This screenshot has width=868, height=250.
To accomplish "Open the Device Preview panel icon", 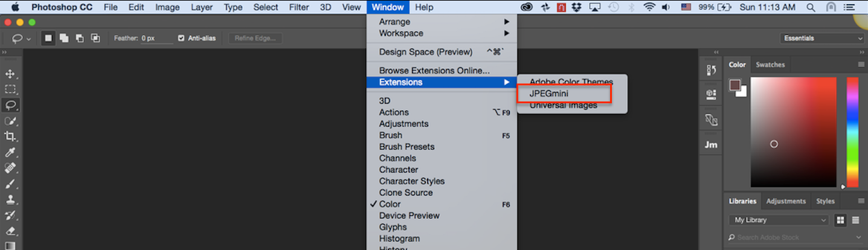I will coord(711,120).
